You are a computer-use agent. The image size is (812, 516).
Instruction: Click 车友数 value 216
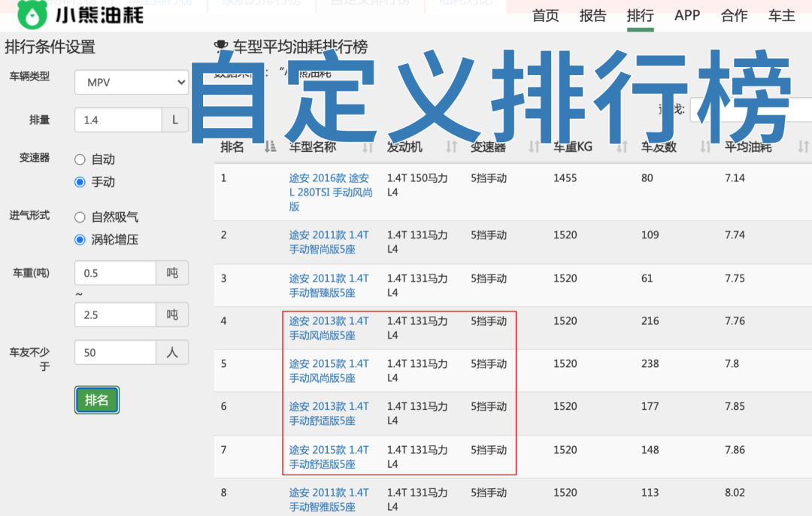[650, 321]
